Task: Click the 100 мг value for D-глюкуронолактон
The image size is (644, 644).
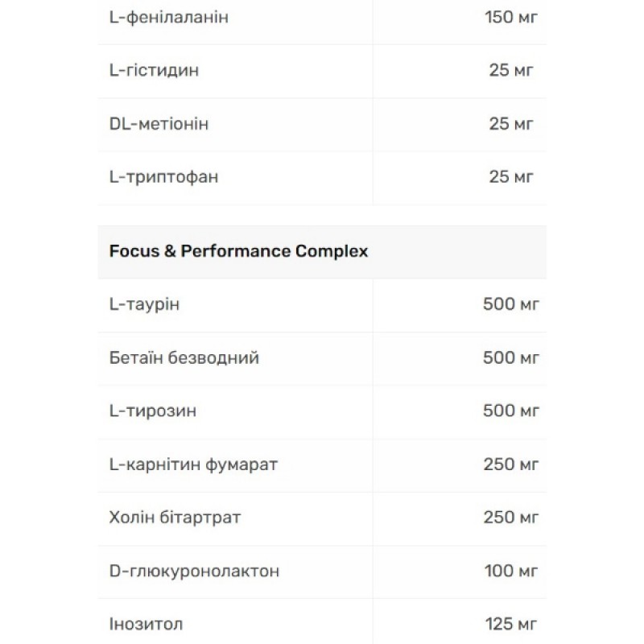Action: (510, 572)
